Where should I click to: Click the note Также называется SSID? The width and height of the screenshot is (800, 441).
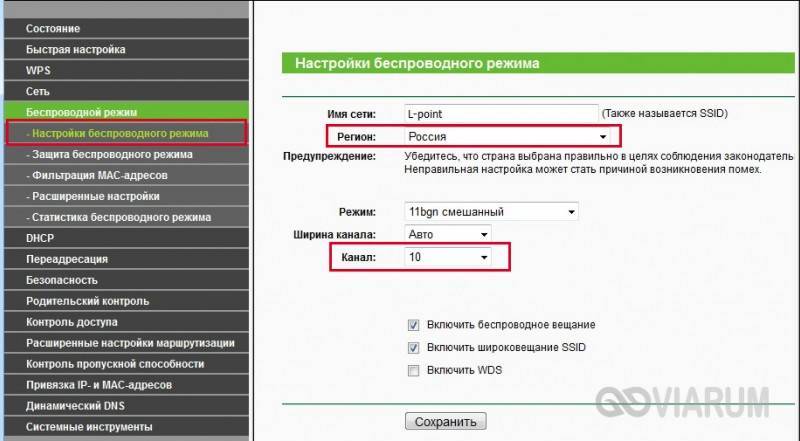click(665, 113)
